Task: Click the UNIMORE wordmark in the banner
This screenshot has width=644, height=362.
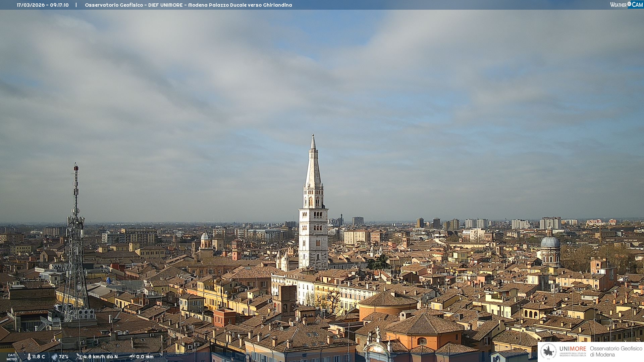Action: pyautogui.click(x=573, y=349)
